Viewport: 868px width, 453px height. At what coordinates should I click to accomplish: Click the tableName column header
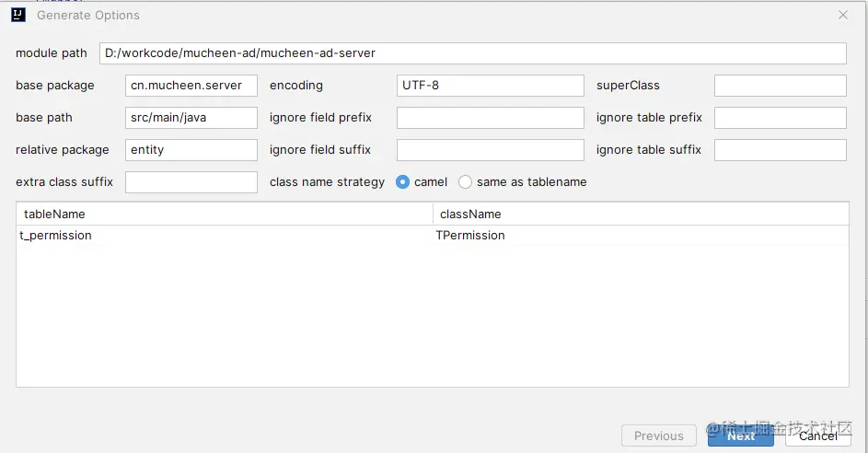[225, 214]
